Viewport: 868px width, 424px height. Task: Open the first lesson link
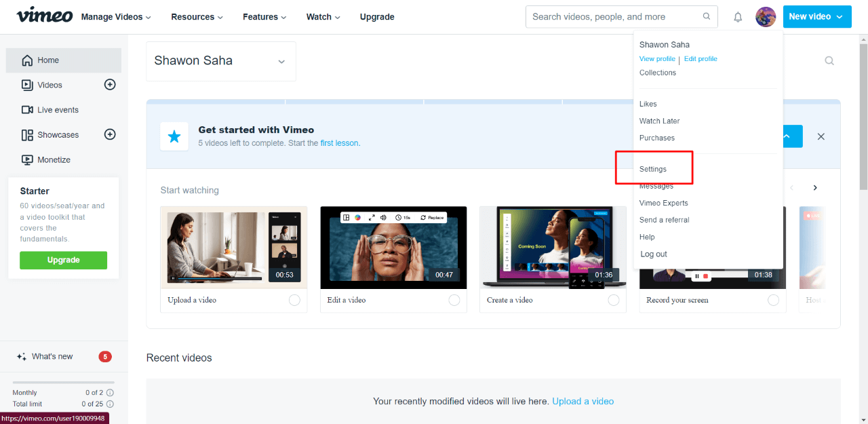tap(340, 143)
